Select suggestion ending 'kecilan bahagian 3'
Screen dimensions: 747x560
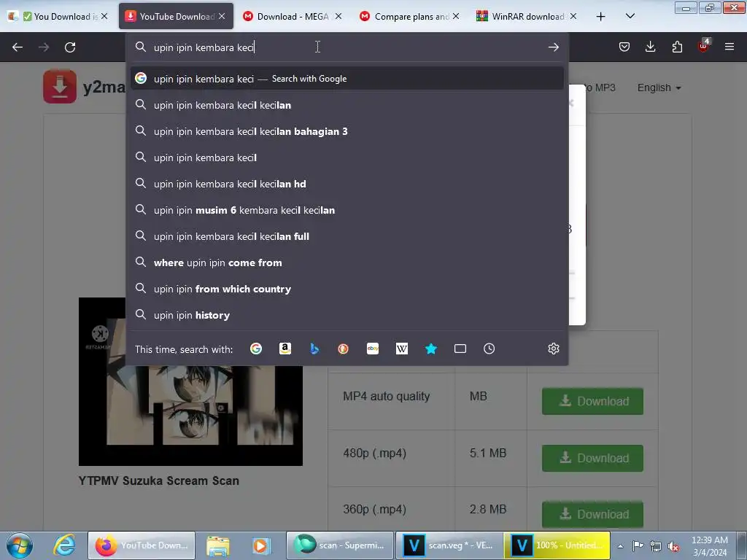pos(347,131)
